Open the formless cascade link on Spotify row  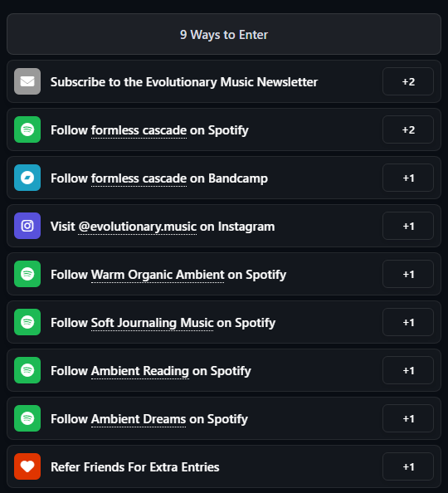139,130
